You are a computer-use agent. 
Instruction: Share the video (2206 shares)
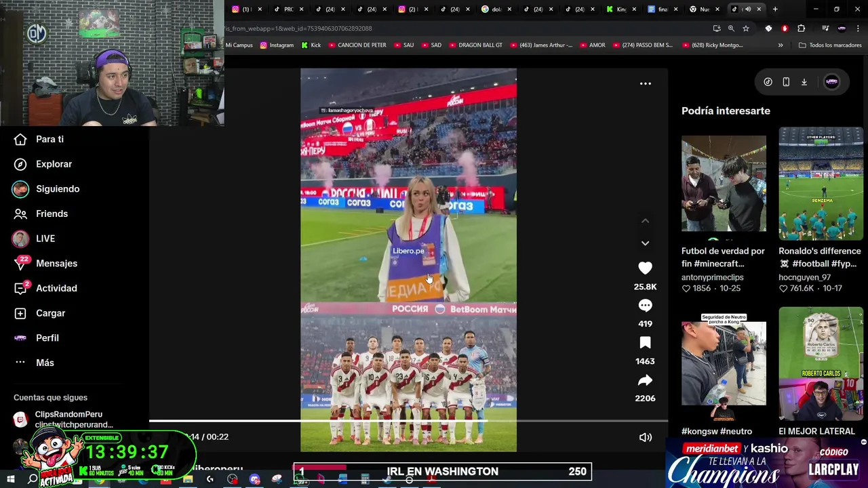[645, 380]
